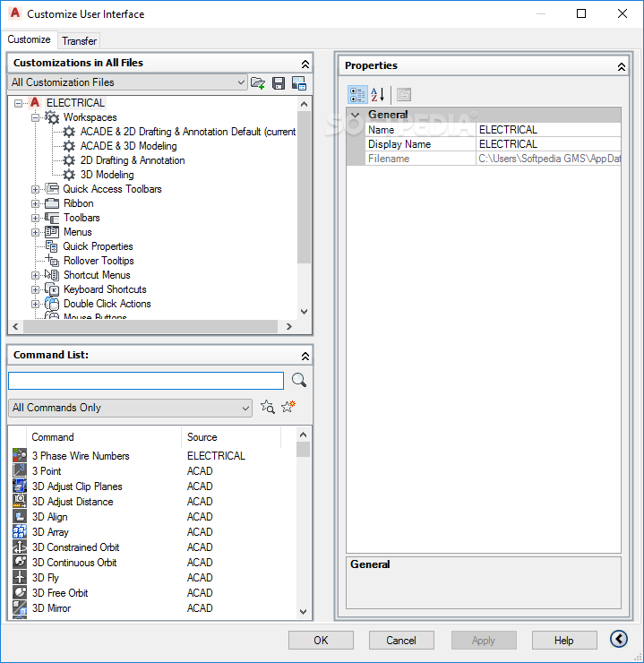Click the Filename path value in Properties
This screenshot has width=644, height=663.
(548, 159)
